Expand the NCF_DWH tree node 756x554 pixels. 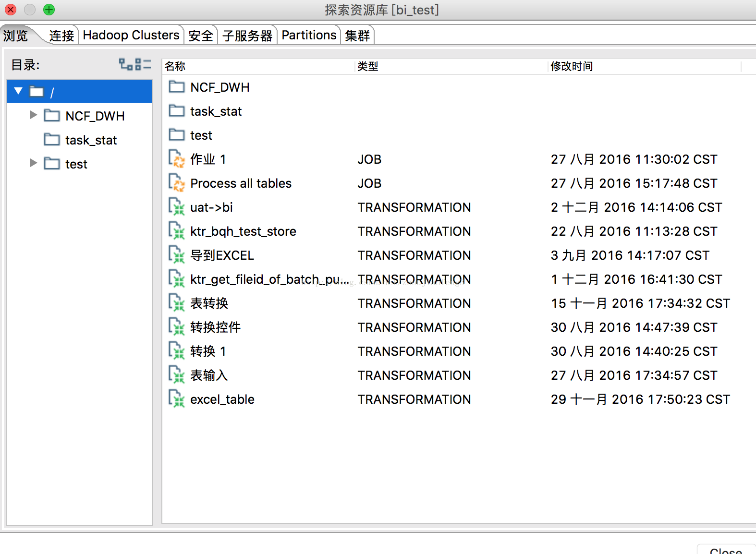click(x=33, y=115)
